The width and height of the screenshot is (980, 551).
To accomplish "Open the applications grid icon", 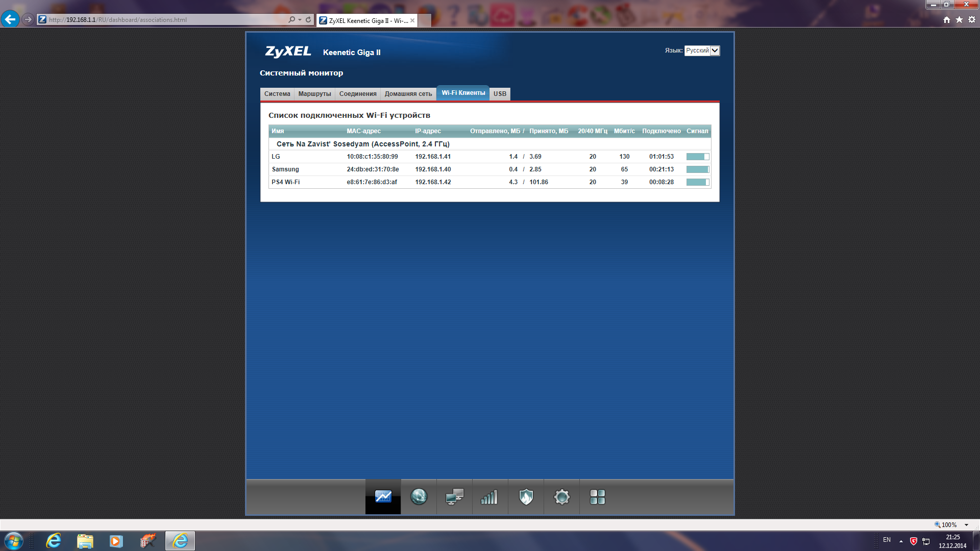I will [x=597, y=497].
